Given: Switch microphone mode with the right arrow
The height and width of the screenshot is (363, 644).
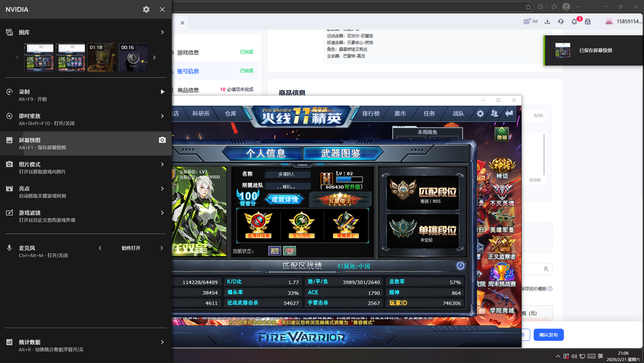Looking at the screenshot, I should pos(162,248).
